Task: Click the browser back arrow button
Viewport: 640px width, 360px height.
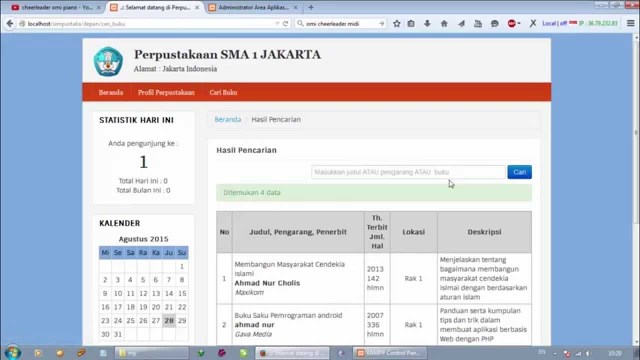Action: point(10,24)
